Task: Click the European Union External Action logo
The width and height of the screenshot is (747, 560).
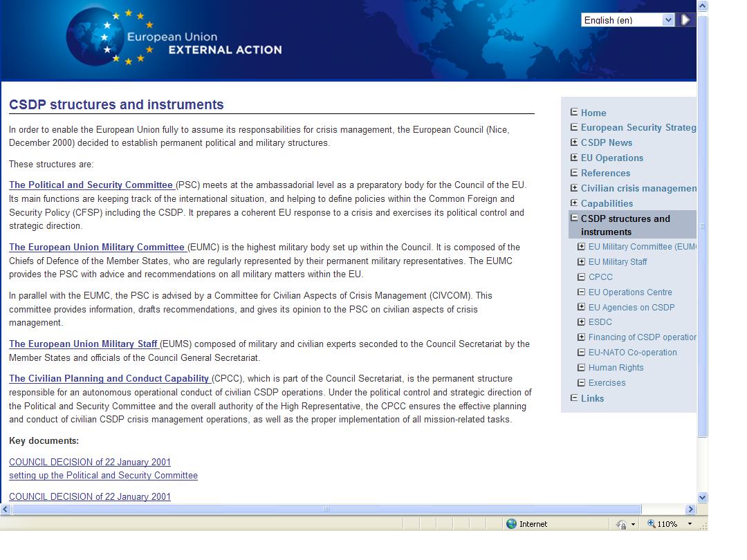Action: tap(174, 38)
